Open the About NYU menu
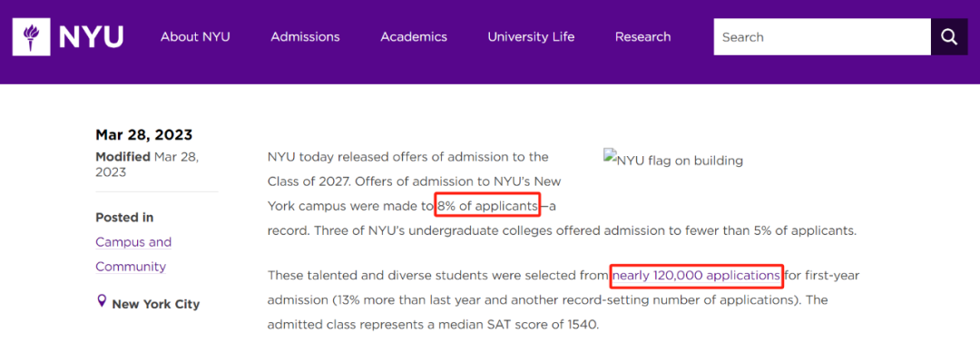 click(x=195, y=37)
